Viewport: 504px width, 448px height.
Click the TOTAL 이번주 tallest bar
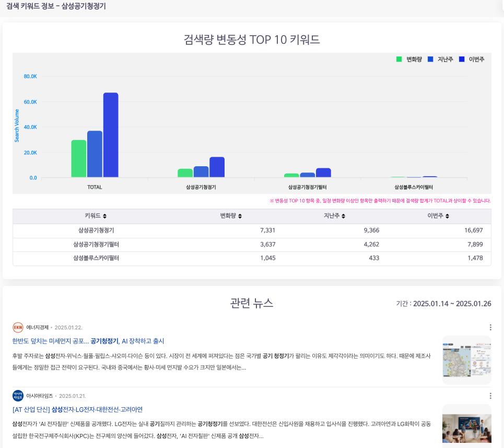(111, 135)
